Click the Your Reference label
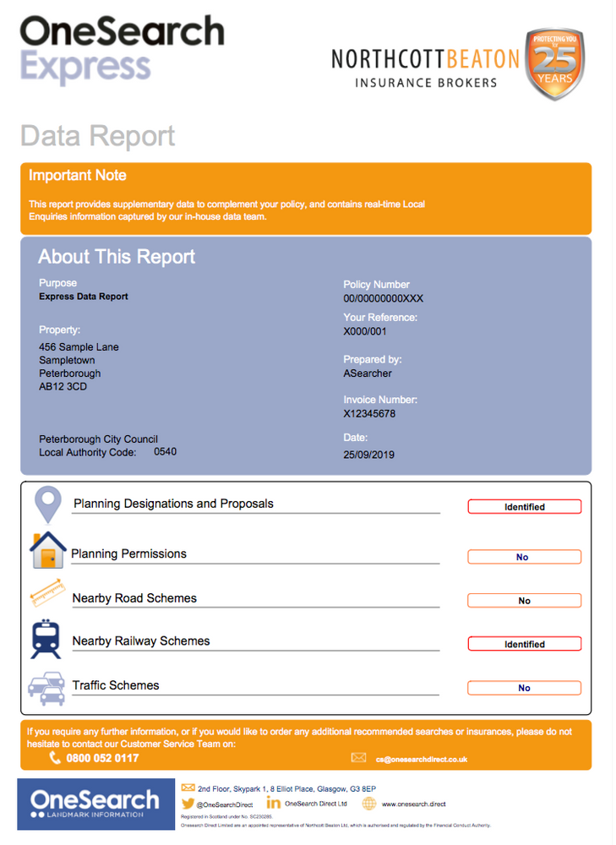The height and width of the screenshot is (845, 616). pyautogui.click(x=380, y=318)
